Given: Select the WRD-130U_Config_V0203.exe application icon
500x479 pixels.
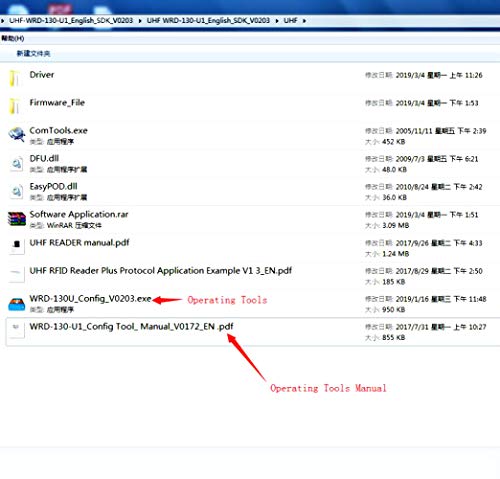Looking at the screenshot, I should pyautogui.click(x=17, y=304).
